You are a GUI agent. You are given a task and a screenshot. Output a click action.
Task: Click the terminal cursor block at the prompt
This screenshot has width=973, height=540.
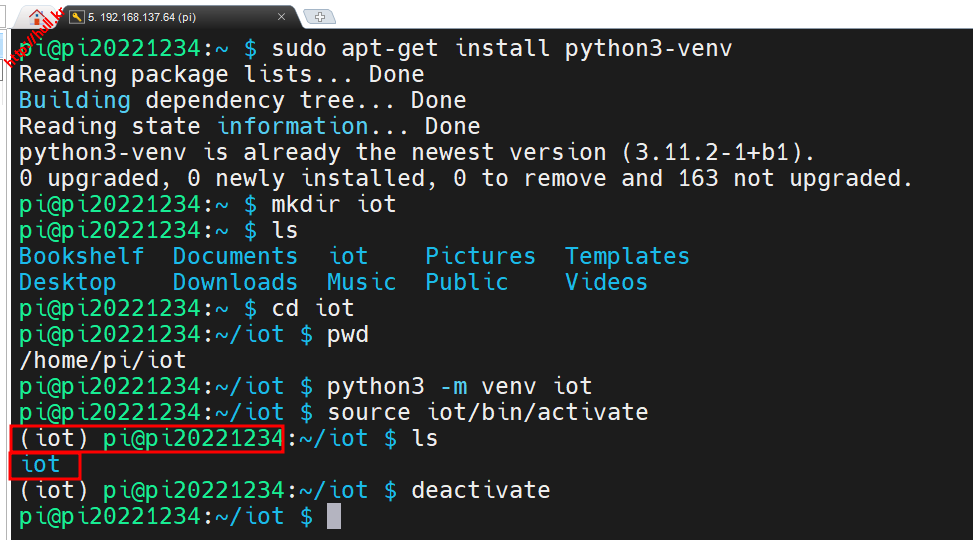[x=334, y=516]
